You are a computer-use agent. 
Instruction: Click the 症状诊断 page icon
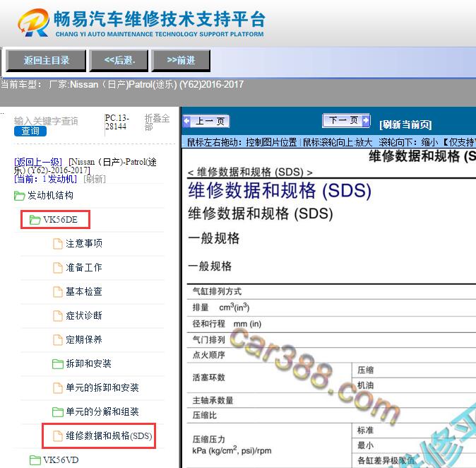pyautogui.click(x=58, y=316)
